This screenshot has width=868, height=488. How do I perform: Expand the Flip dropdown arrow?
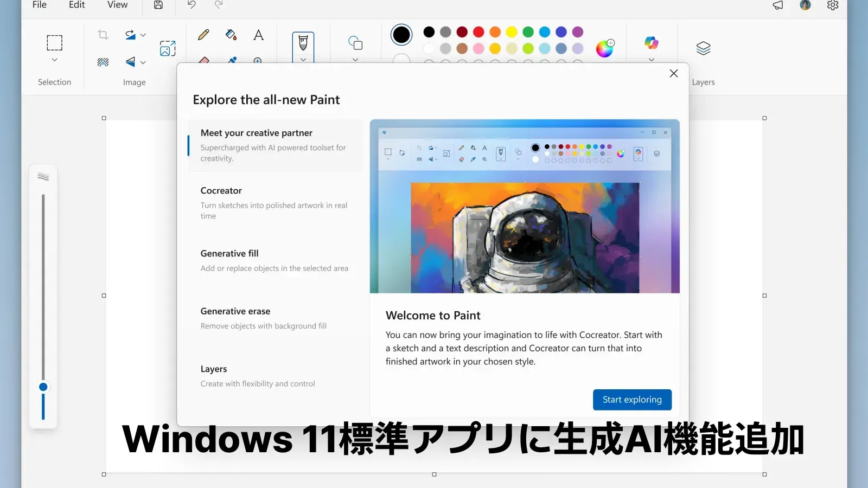(143, 62)
